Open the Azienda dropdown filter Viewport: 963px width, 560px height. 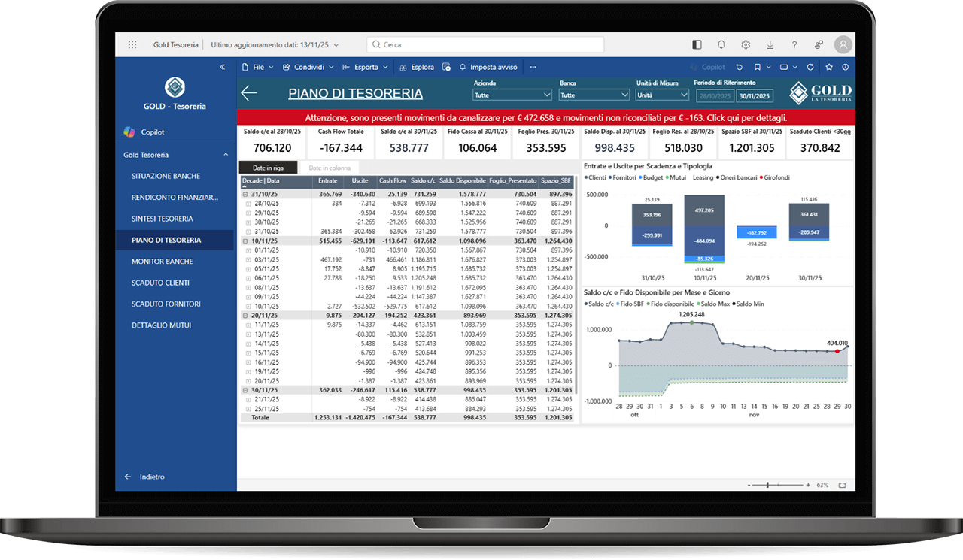512,95
